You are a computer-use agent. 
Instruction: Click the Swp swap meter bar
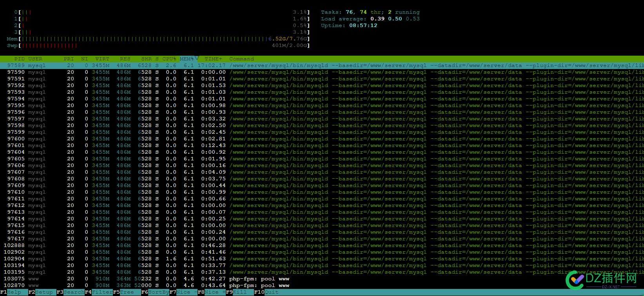click(x=164, y=45)
